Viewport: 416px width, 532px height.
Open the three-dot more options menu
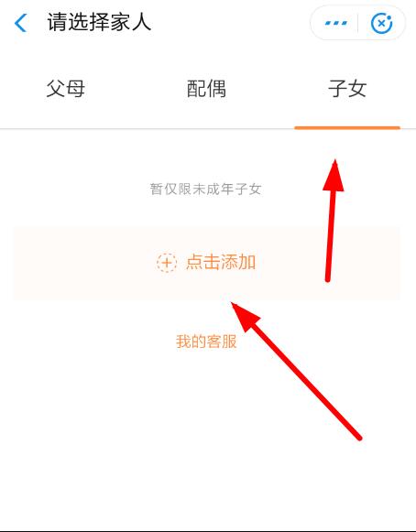click(x=335, y=23)
